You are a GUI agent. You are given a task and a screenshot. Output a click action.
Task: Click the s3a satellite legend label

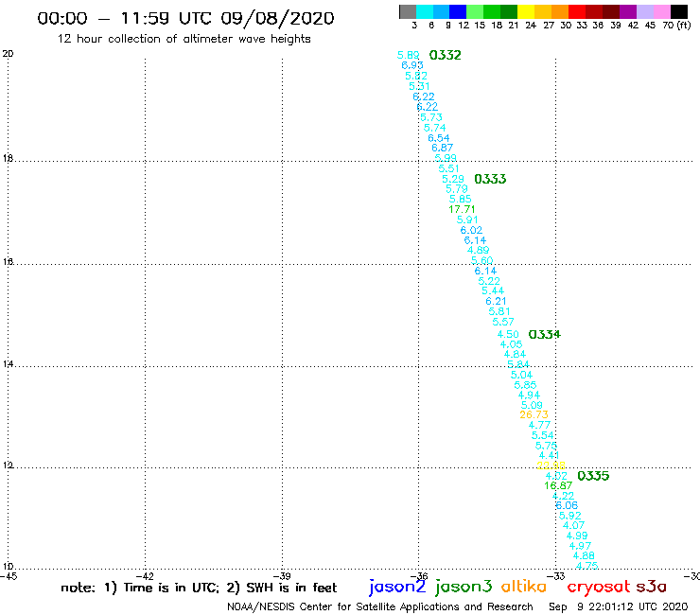(x=651, y=587)
